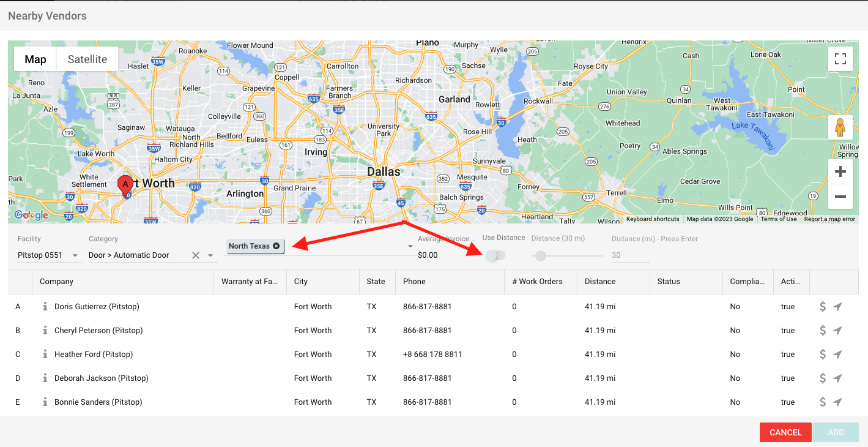The width and height of the screenshot is (868, 447).
Task: Click the Google logo on map
Action: (x=31, y=215)
